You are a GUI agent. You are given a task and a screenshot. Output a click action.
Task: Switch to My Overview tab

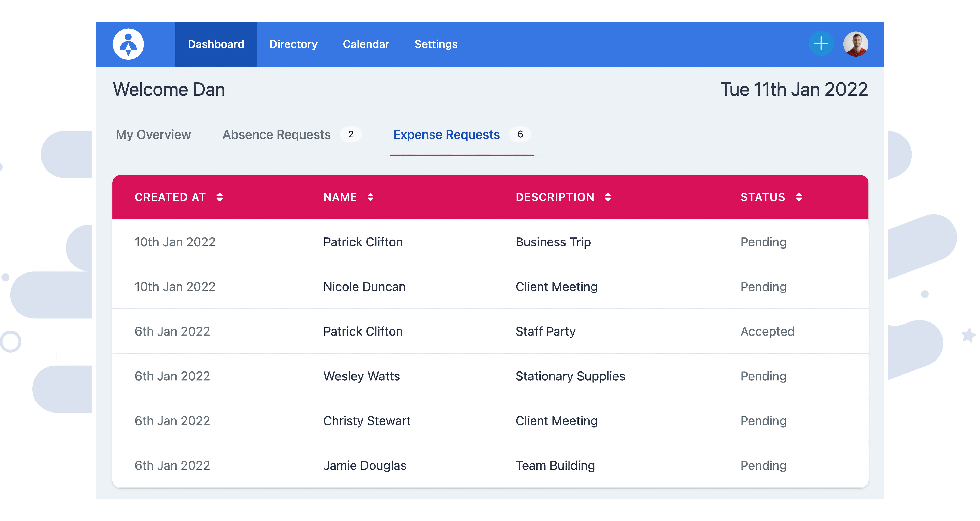[x=153, y=134]
